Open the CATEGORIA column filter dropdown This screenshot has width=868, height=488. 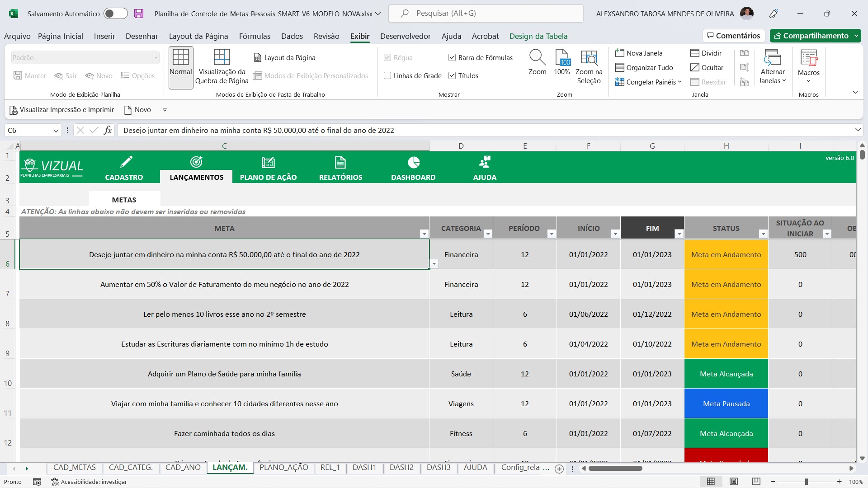(487, 234)
